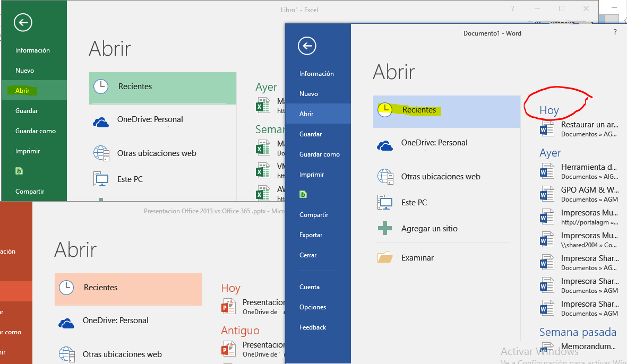Click the help question mark in Word title bar
Viewport: 627px width, 364px height.
(615, 32)
